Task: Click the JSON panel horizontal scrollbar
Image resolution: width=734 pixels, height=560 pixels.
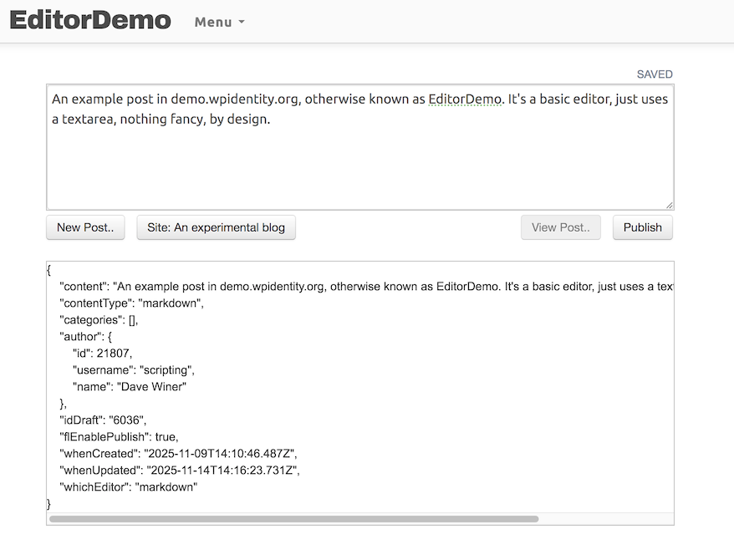Action: [293, 519]
